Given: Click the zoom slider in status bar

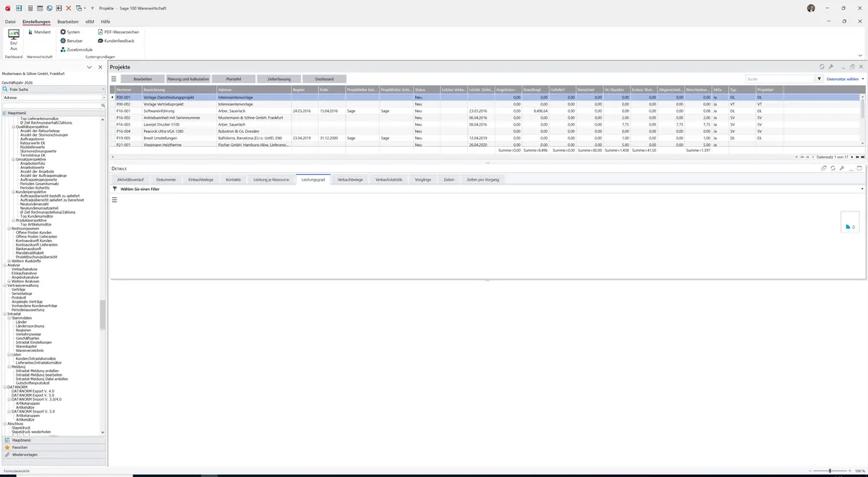Looking at the screenshot, I should (x=830, y=470).
